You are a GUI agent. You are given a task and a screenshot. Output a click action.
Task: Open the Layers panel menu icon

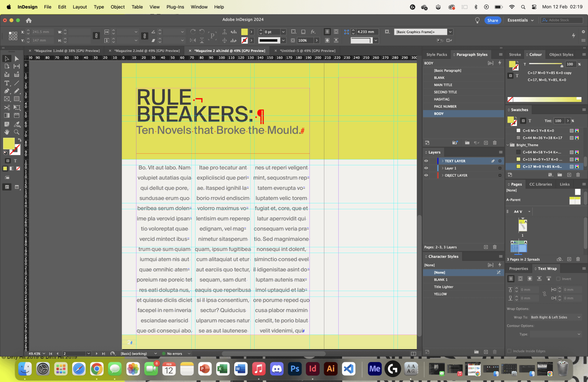coord(501,152)
